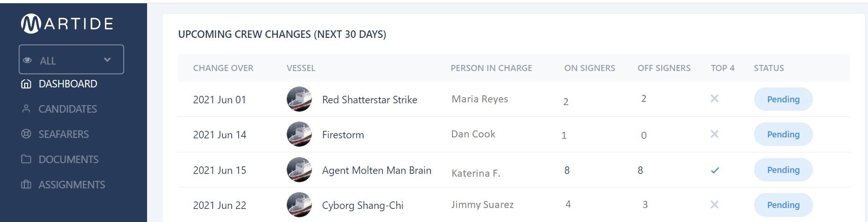Click the Assignments briefcase icon
The width and height of the screenshot is (868, 222).
click(26, 185)
